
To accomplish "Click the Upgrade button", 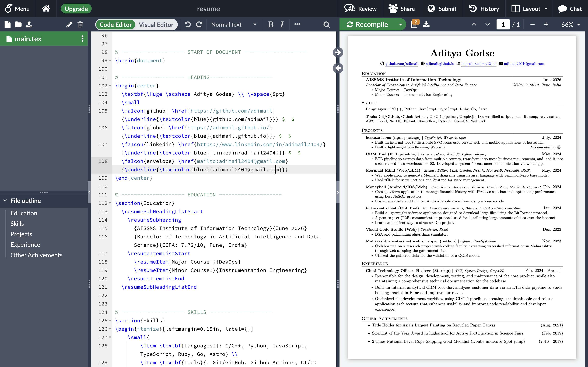I will point(76,9).
